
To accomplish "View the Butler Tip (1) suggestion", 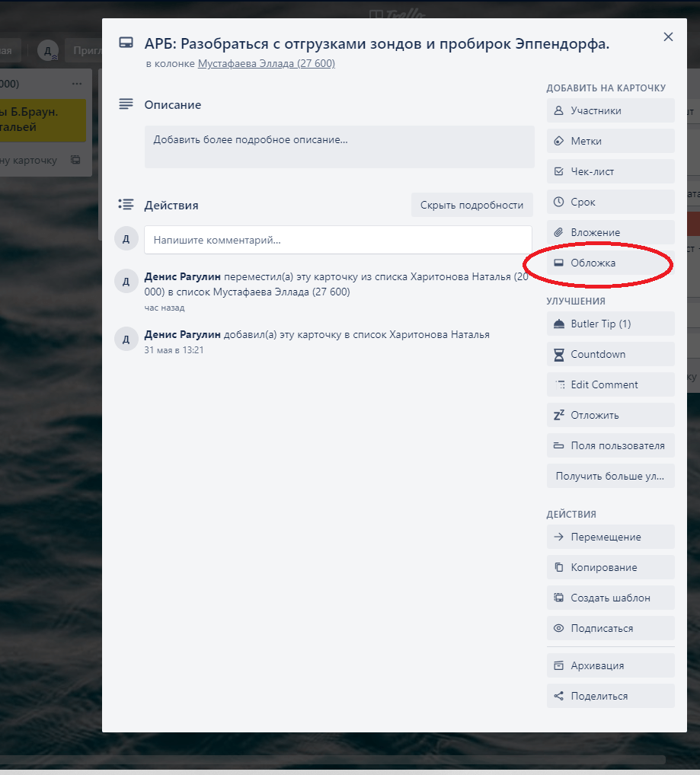I will click(609, 324).
